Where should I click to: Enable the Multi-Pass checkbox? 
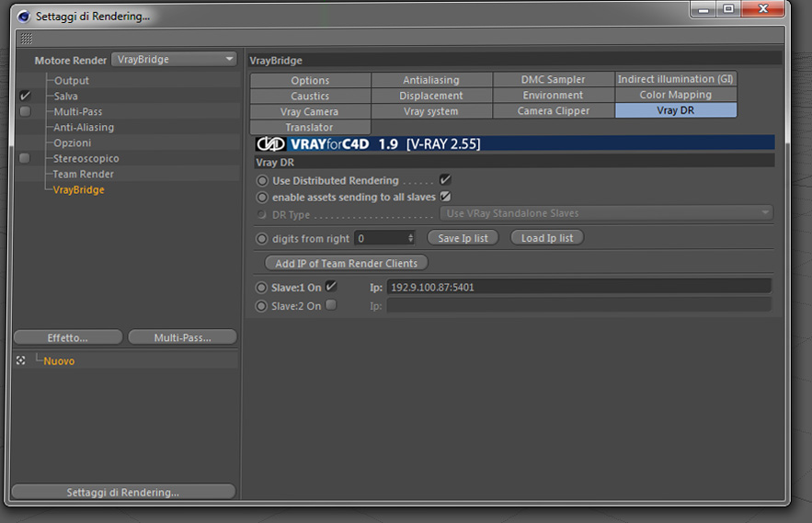(25, 111)
